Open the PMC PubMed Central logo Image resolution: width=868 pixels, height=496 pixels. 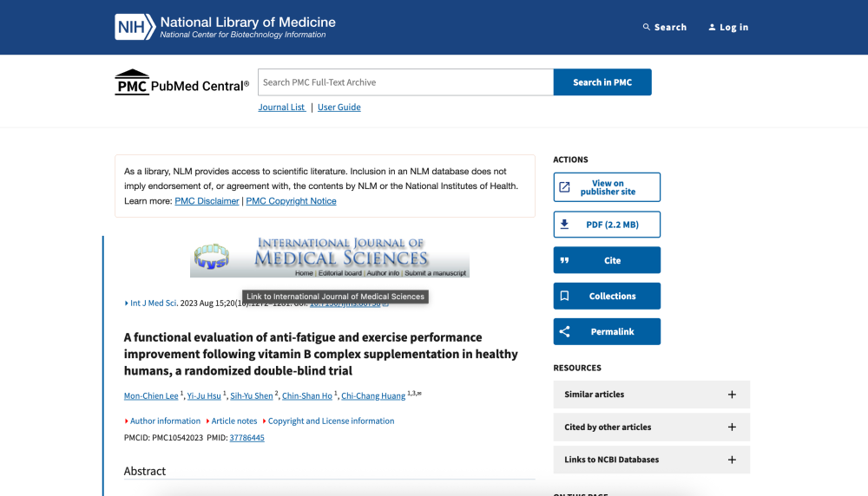click(181, 82)
